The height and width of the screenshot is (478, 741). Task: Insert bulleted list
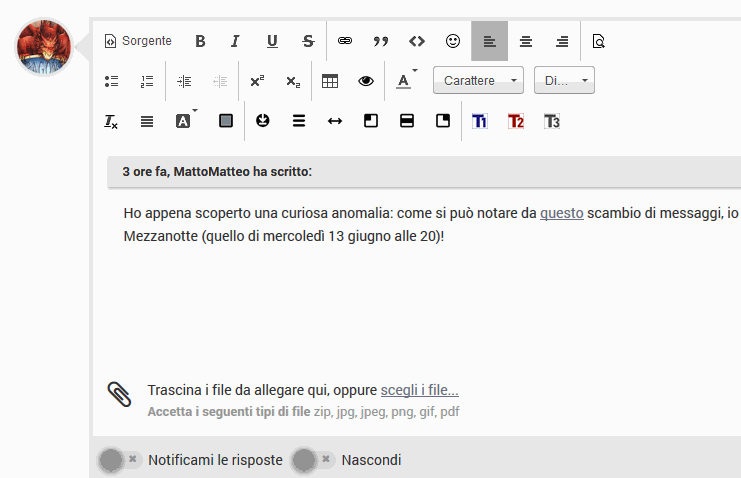(x=112, y=81)
